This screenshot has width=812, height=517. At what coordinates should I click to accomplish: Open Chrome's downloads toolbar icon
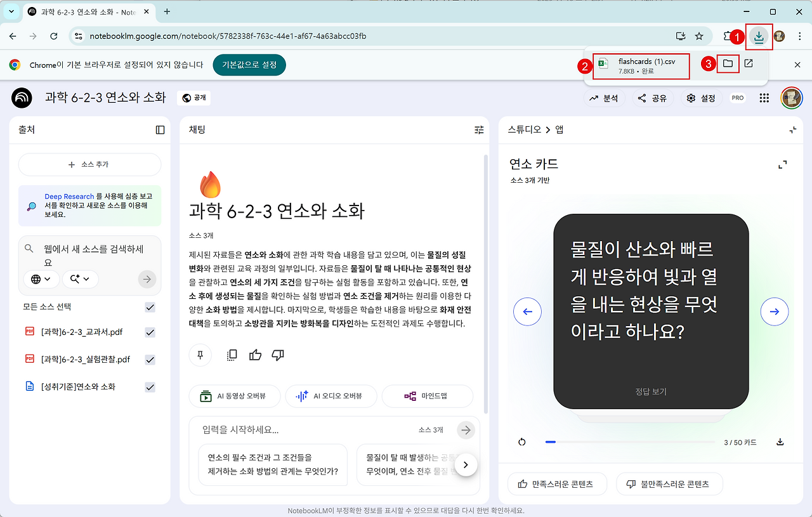[759, 36]
